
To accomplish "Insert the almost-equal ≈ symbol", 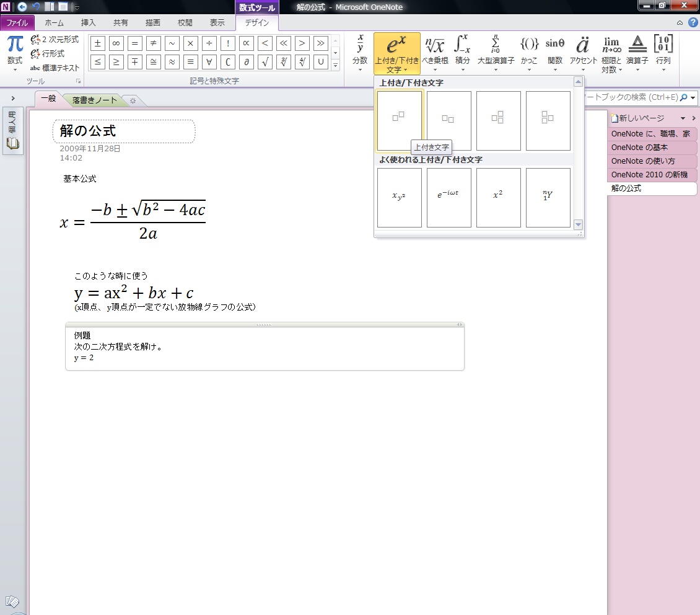I will coord(172,61).
